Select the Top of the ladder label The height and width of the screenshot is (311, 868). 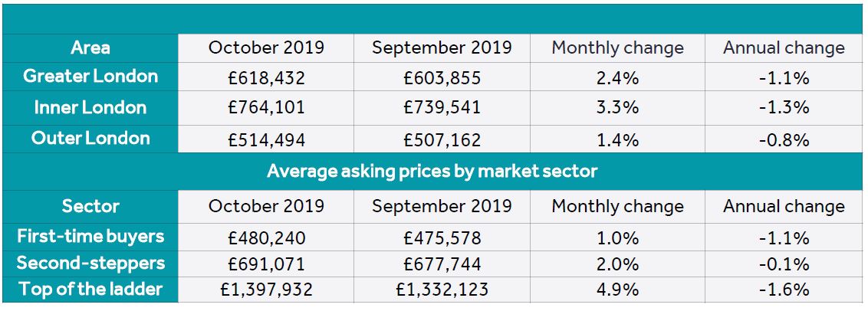[x=90, y=289]
